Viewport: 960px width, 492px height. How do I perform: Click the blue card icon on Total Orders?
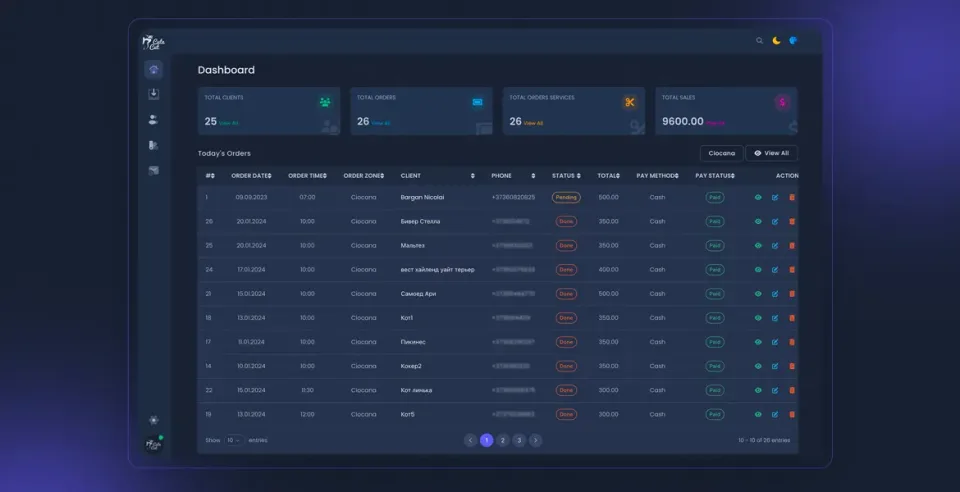tap(478, 102)
